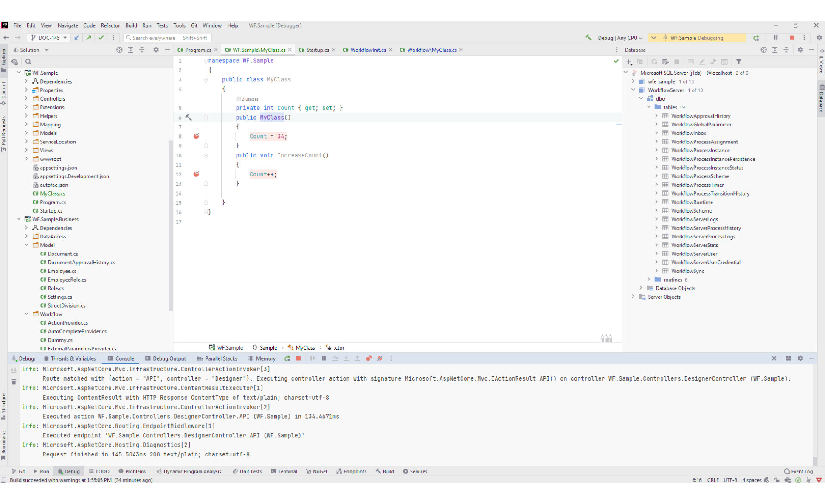Viewport: 825px width, 504px height.
Task: Toggle the breakpoint on line 8
Action: (x=196, y=136)
